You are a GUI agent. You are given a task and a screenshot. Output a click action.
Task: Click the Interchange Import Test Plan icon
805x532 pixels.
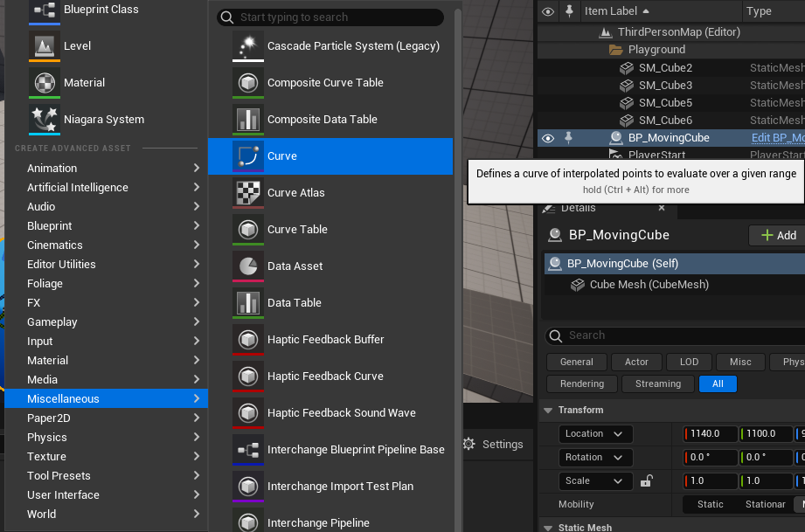[x=248, y=487]
